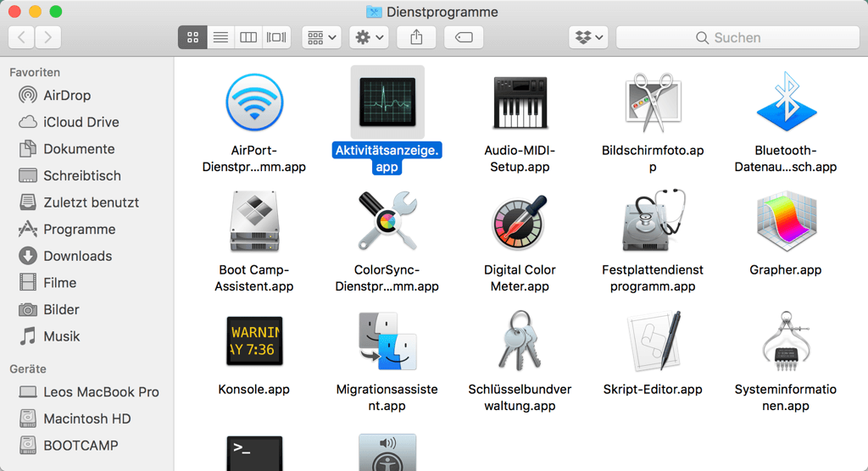Screen dimensions: 868x471
Task: Switch to list view
Action: click(x=220, y=37)
